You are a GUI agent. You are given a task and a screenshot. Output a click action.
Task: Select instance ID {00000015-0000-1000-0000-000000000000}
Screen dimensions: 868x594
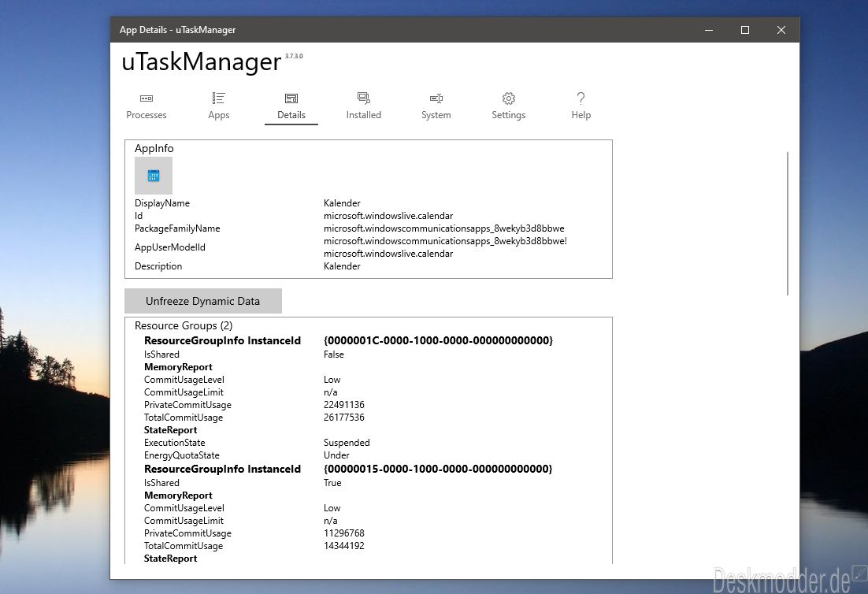(x=438, y=469)
